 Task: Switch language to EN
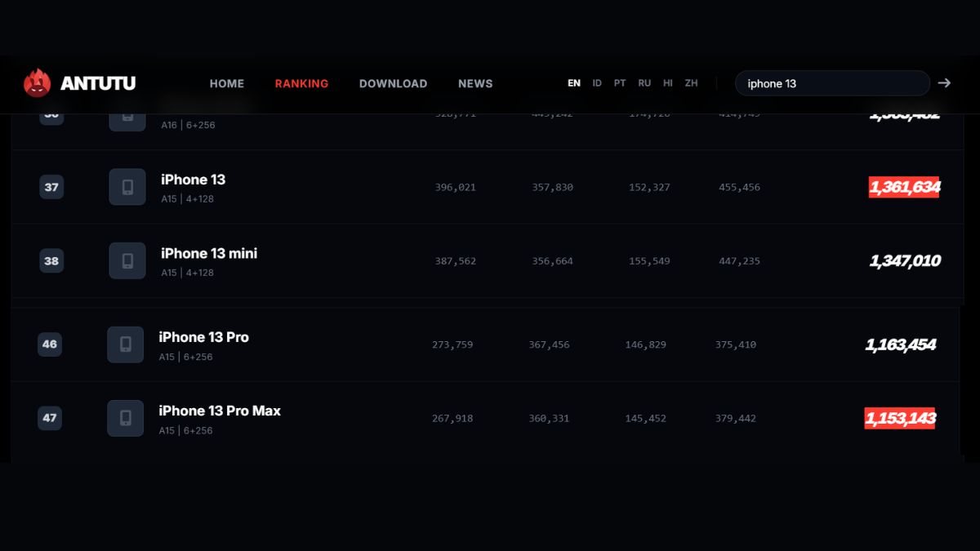pyautogui.click(x=574, y=83)
